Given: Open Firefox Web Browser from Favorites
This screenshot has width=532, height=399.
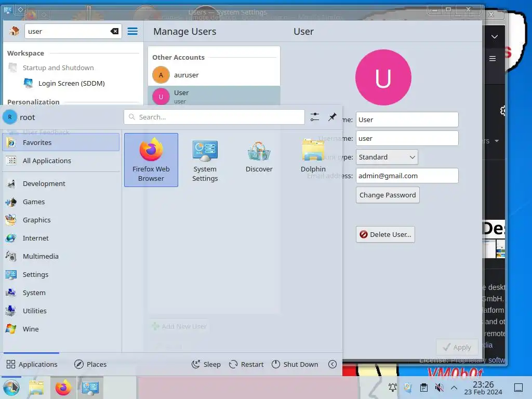Looking at the screenshot, I should [x=151, y=160].
